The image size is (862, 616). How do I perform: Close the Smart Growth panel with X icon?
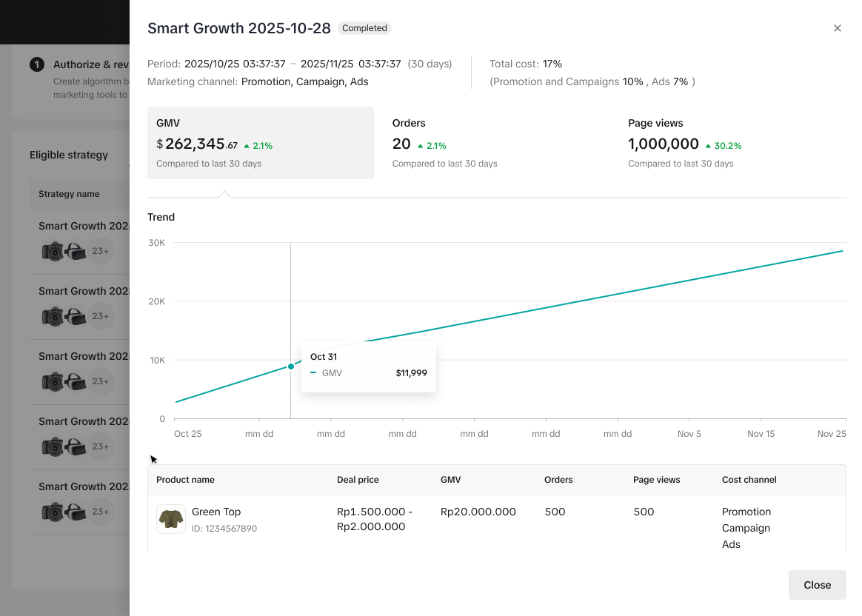coord(838,28)
